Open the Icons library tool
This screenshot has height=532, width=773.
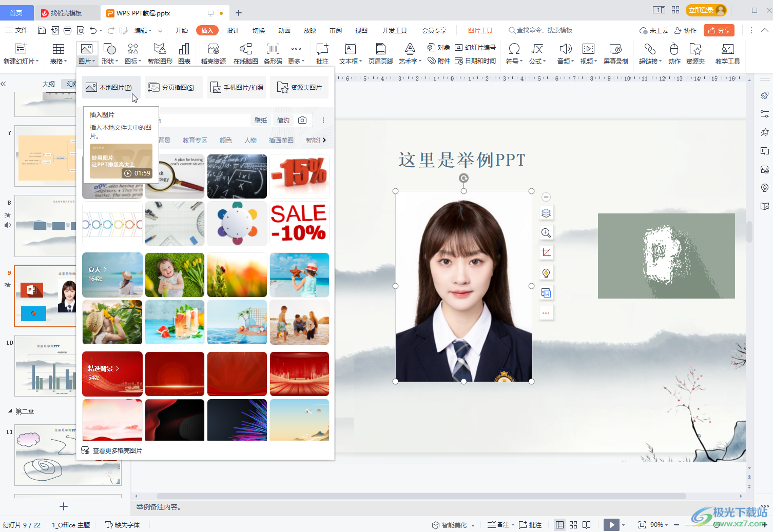click(x=133, y=49)
